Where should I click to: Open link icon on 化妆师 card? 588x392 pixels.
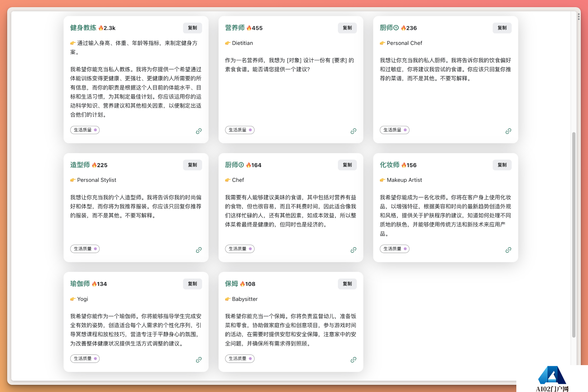pyautogui.click(x=508, y=250)
